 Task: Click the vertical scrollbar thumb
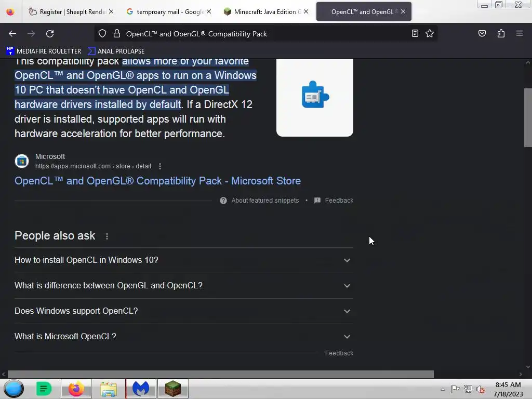[x=528, y=118]
